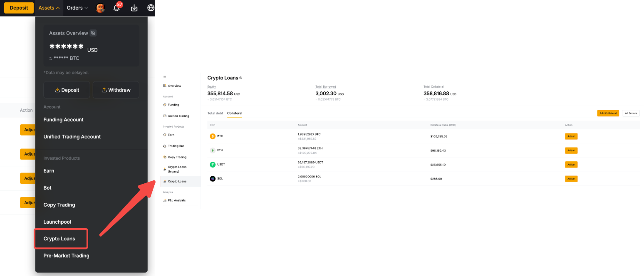
Task: Collapse the Assets dropdown menu
Action: coord(49,8)
